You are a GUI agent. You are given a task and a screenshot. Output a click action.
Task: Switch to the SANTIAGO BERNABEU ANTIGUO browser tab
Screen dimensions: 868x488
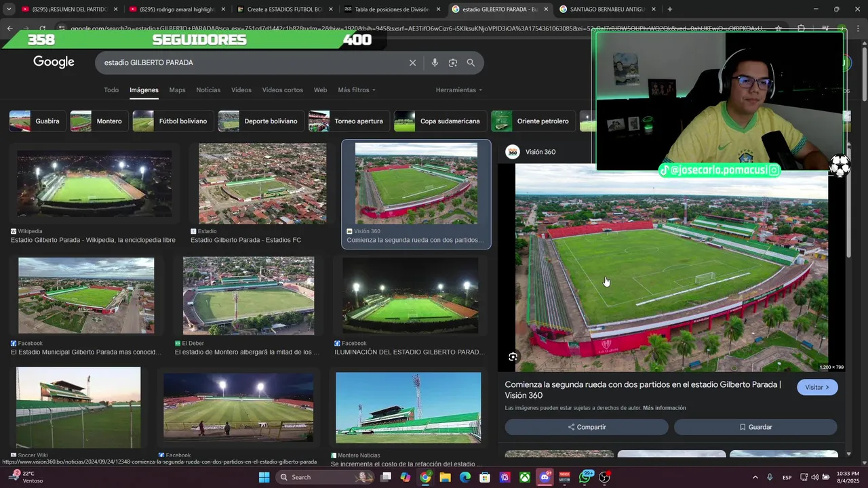point(608,9)
